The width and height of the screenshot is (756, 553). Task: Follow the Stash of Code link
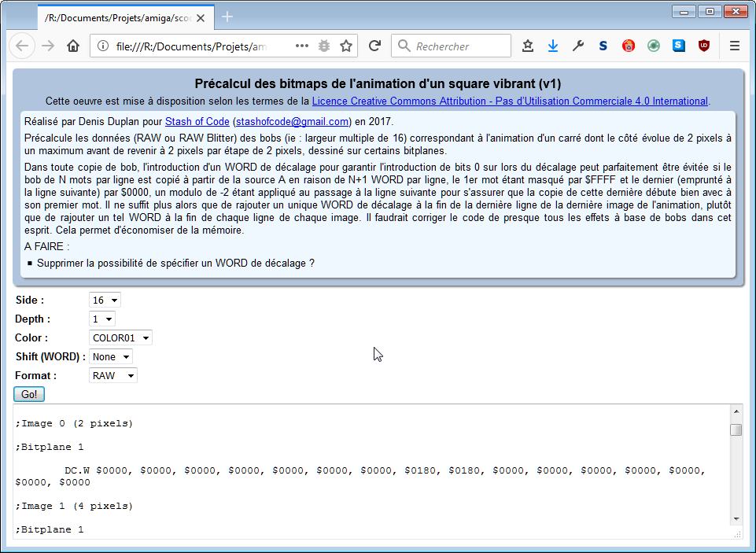pos(197,121)
